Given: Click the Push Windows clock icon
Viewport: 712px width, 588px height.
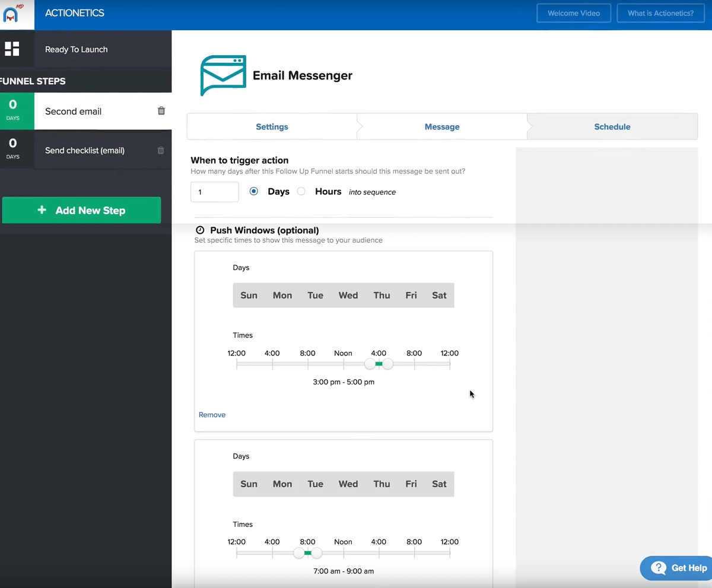Looking at the screenshot, I should pyautogui.click(x=200, y=230).
